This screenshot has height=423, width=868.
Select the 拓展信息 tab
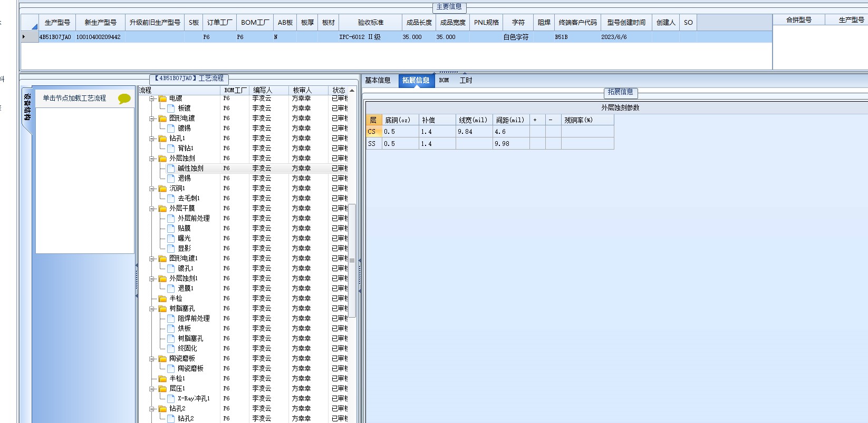pyautogui.click(x=416, y=81)
